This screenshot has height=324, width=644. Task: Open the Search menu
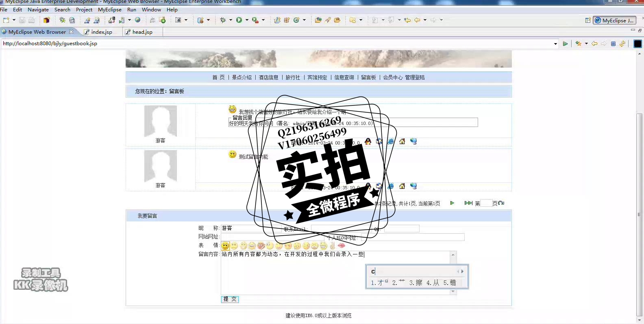(x=62, y=9)
